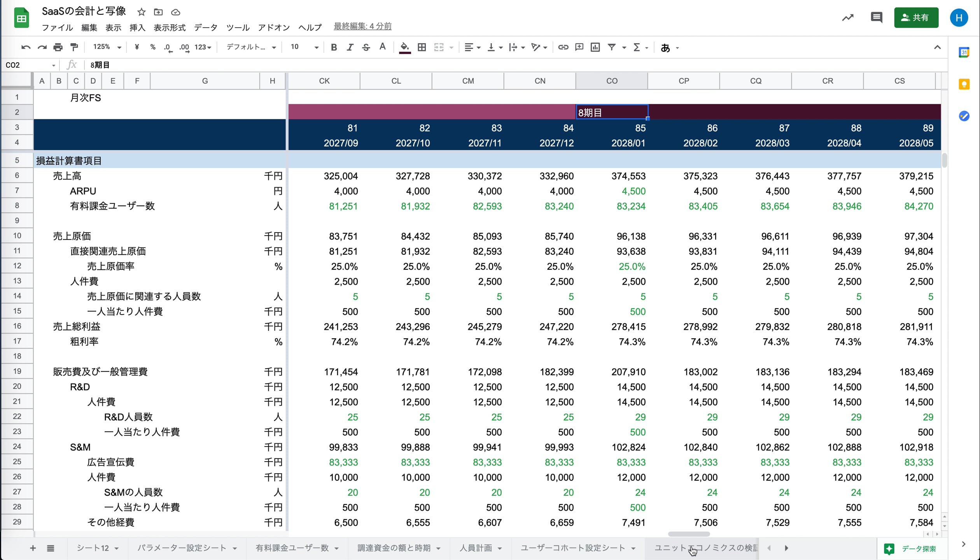Click the 最終編集: 4 分前 link
Screen dimensions: 980x560
click(x=362, y=26)
